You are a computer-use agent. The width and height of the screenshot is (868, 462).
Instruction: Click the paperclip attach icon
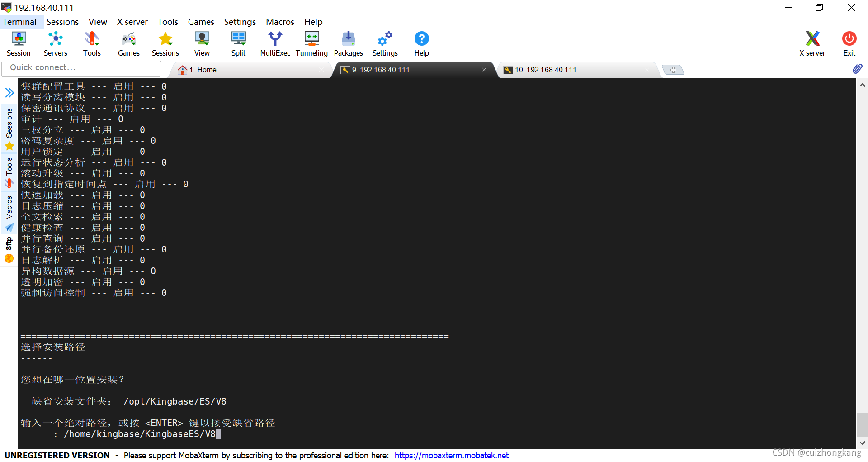click(857, 69)
